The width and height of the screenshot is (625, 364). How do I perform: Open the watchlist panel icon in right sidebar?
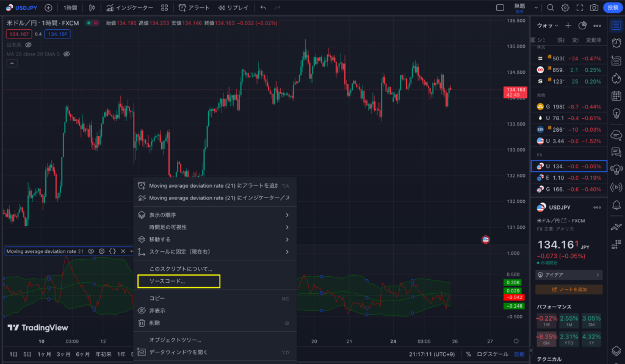616,26
